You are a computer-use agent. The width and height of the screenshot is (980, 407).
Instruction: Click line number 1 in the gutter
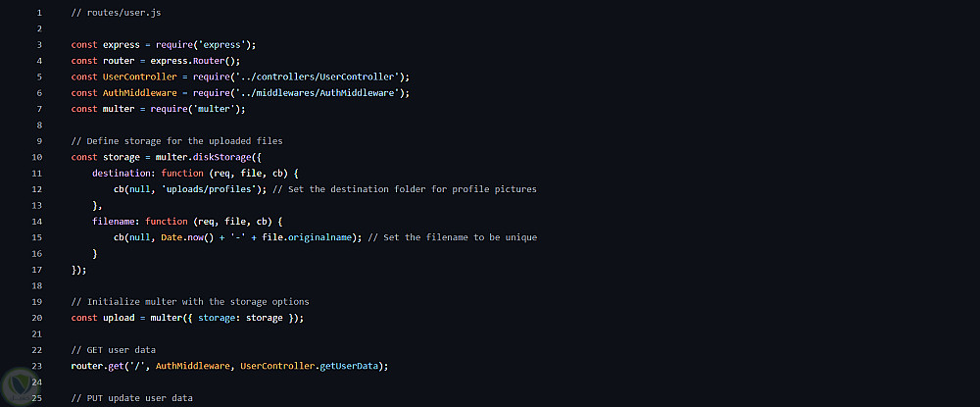point(37,13)
